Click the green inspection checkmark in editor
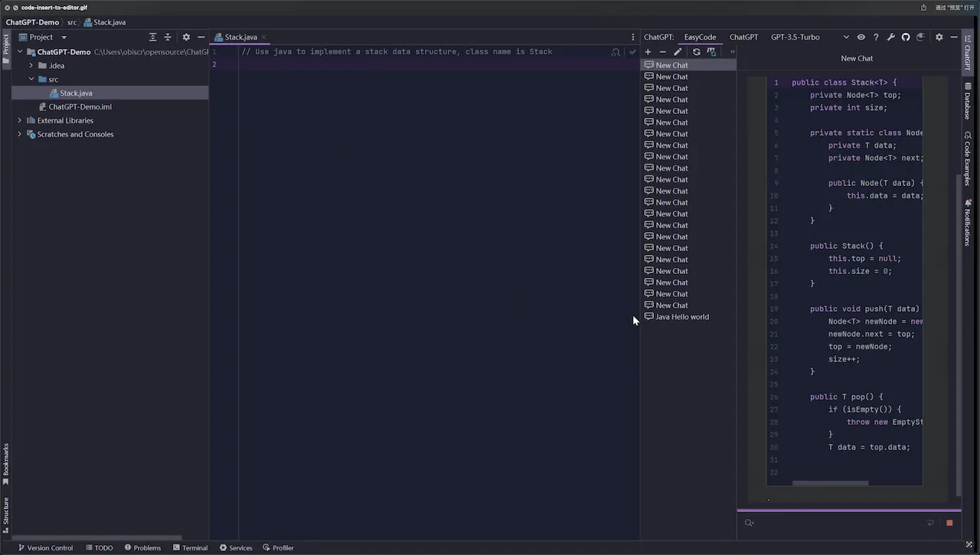 point(632,52)
